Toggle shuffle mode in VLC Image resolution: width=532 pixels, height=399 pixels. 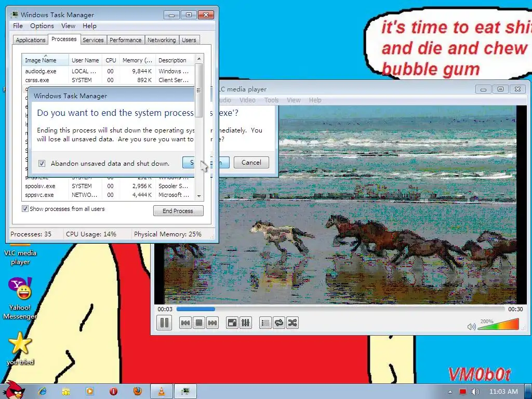(292, 323)
